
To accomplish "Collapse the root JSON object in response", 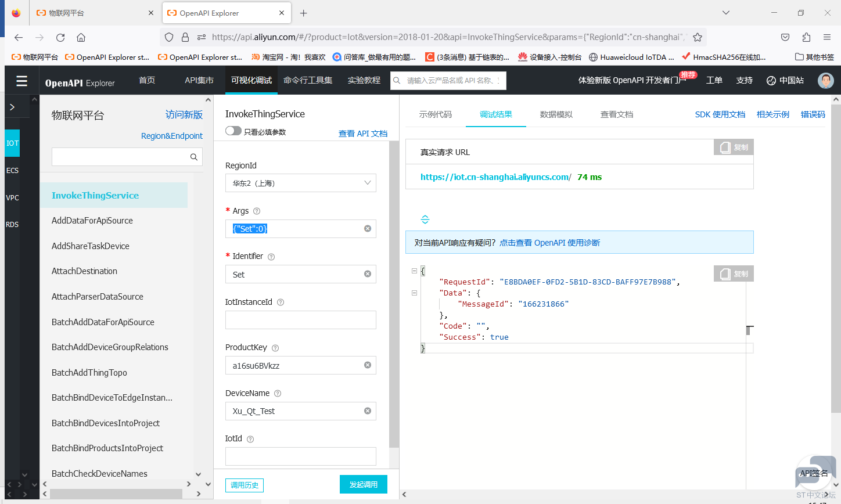I will (x=414, y=271).
